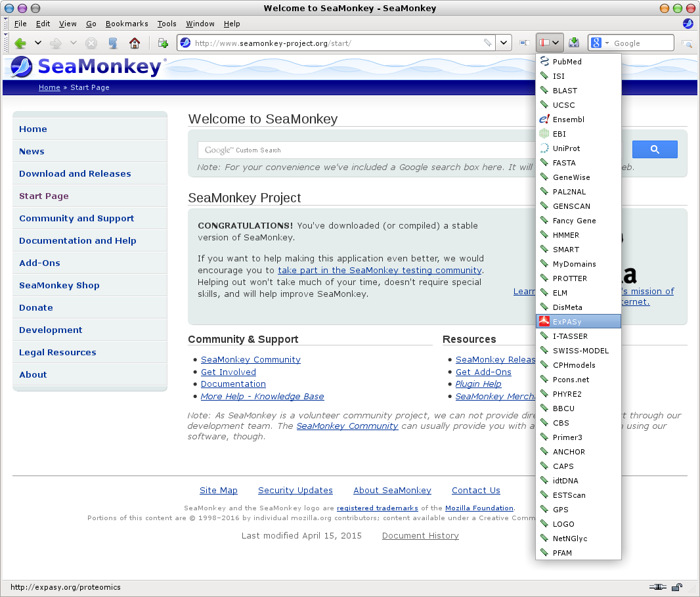700x597 pixels.
Task: Click the Get Involved link
Action: [x=228, y=372]
